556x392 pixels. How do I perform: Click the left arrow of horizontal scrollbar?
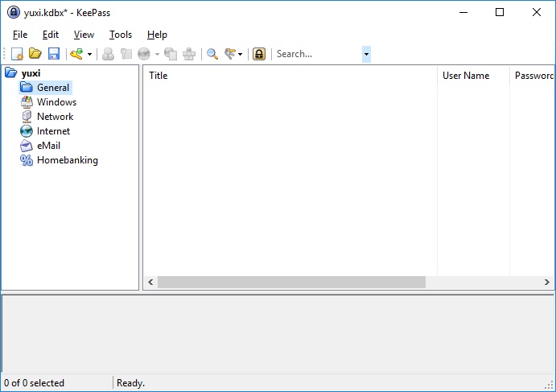(x=150, y=283)
